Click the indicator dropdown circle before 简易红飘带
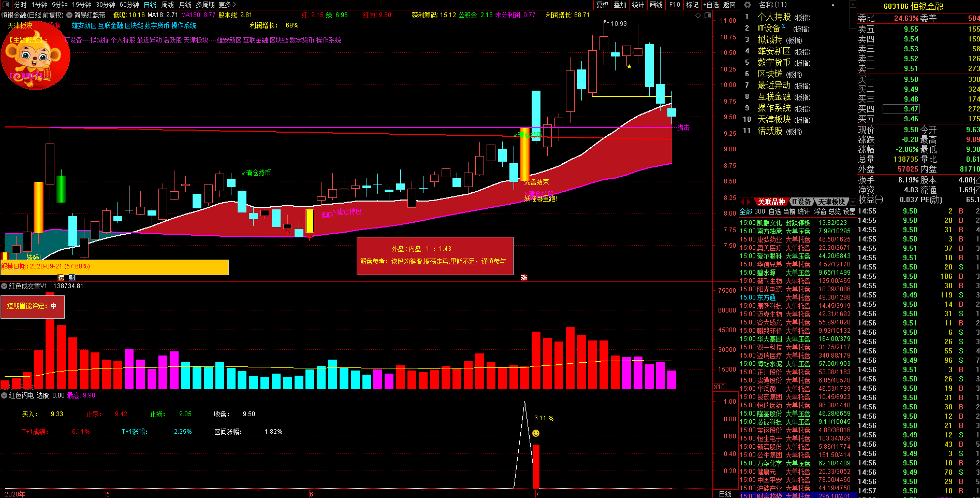This screenshot has height=498, width=980. (x=69, y=16)
